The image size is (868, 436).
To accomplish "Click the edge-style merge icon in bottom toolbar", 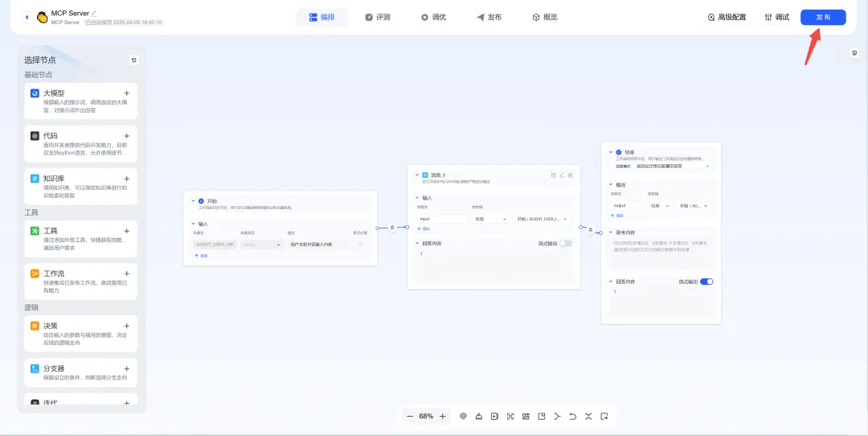I will click(558, 416).
